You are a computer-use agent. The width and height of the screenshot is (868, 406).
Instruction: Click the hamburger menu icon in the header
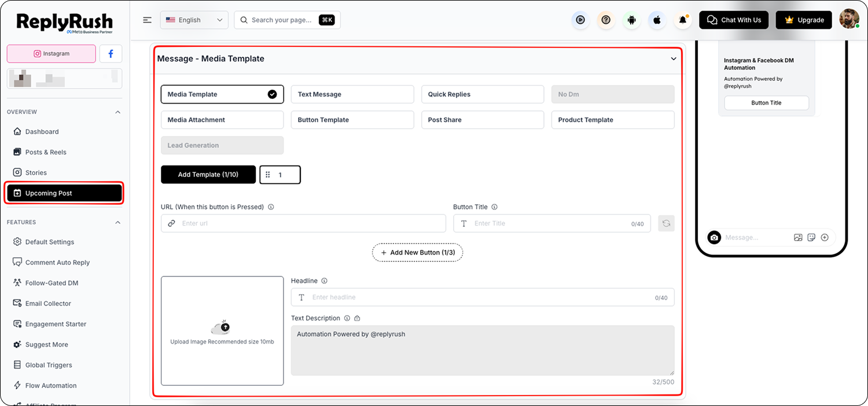[148, 20]
